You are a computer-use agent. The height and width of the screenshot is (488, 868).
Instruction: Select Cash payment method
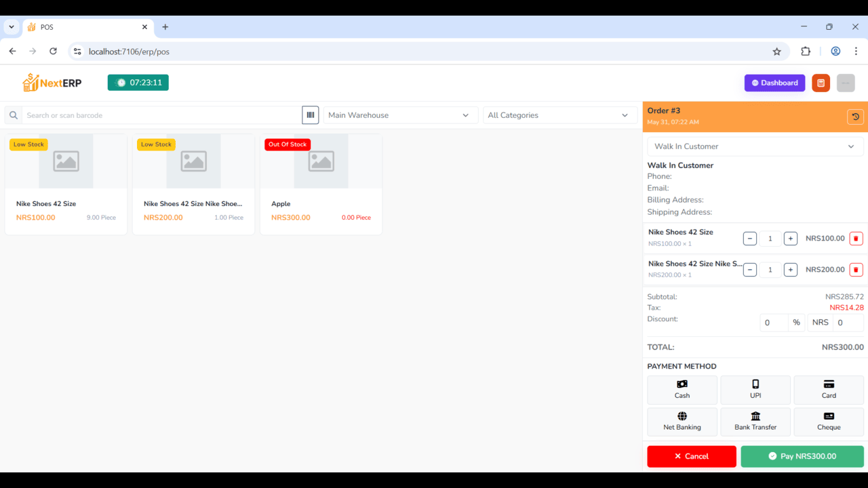[682, 390]
